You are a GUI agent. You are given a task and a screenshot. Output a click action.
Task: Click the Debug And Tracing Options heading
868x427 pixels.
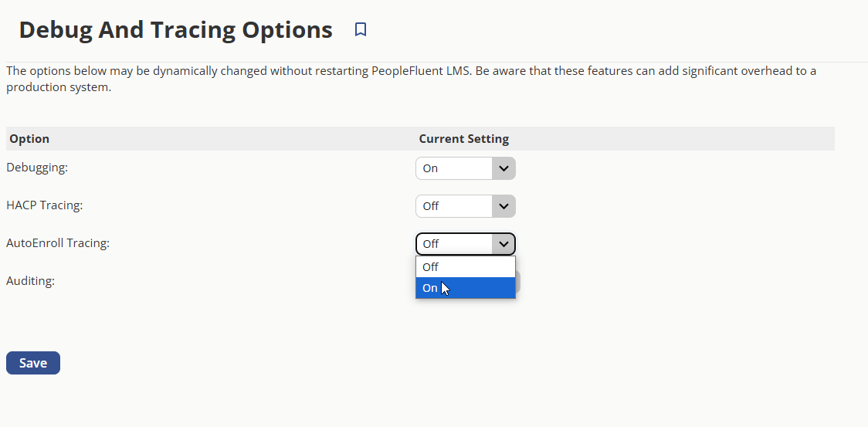pos(176,29)
